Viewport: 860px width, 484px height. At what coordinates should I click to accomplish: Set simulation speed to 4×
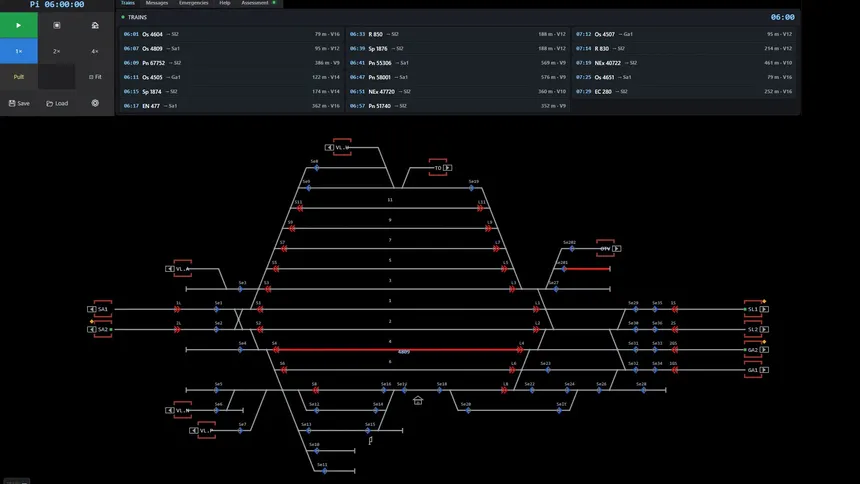pos(95,51)
